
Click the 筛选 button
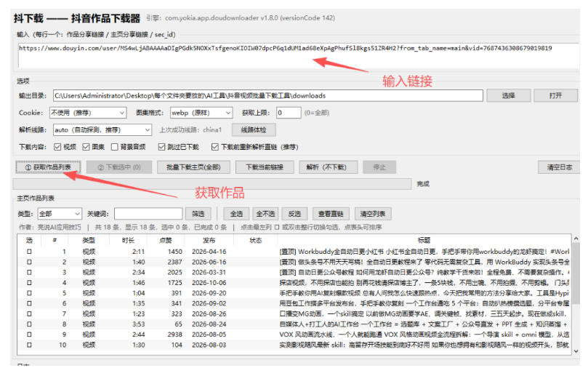198,214
